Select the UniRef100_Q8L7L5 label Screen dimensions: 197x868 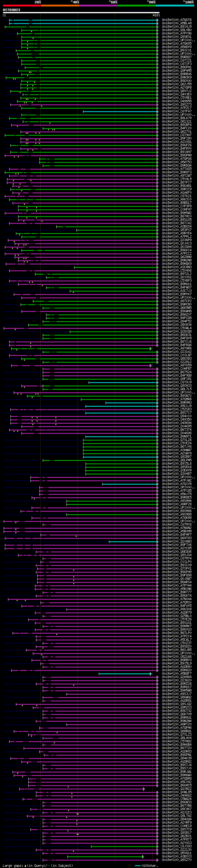coord(177,389)
